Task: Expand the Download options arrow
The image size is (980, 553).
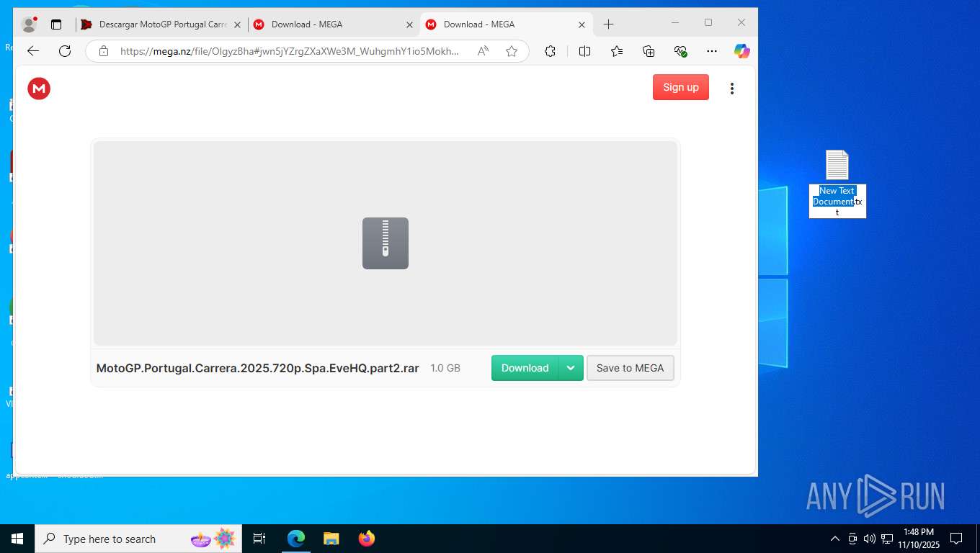Action: tap(571, 368)
